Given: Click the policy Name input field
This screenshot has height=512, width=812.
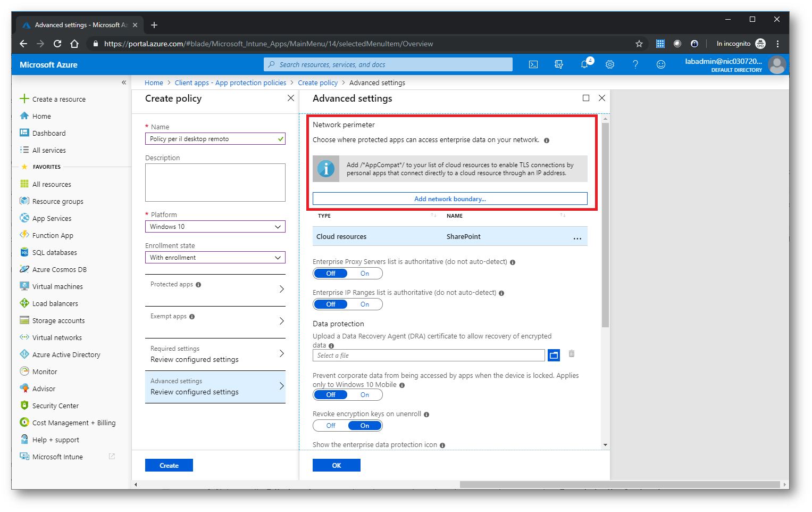Looking at the screenshot, I should [x=215, y=139].
